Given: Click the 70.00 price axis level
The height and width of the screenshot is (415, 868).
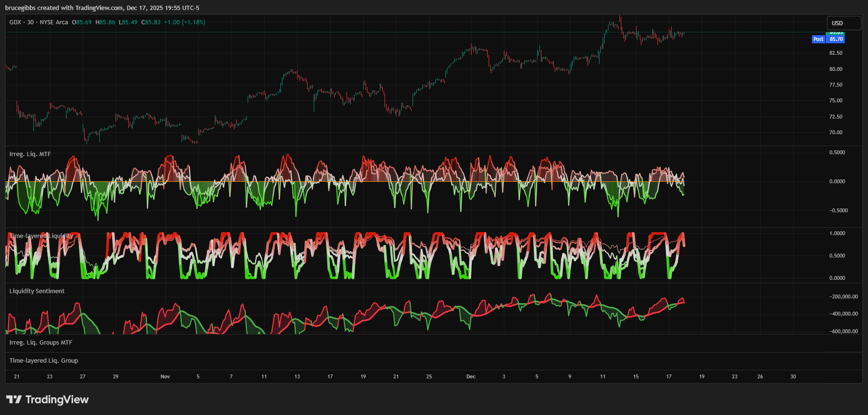Looking at the screenshot, I should [836, 132].
